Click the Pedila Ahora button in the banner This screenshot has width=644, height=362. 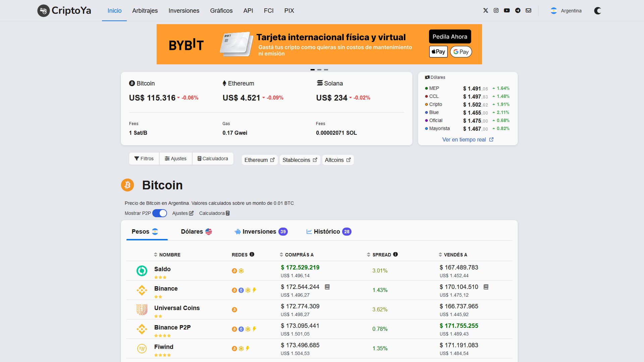450,37
